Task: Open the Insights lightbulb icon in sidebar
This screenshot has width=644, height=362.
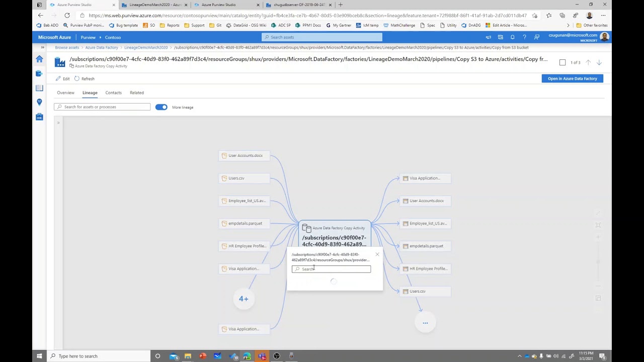Action: pos(39,102)
